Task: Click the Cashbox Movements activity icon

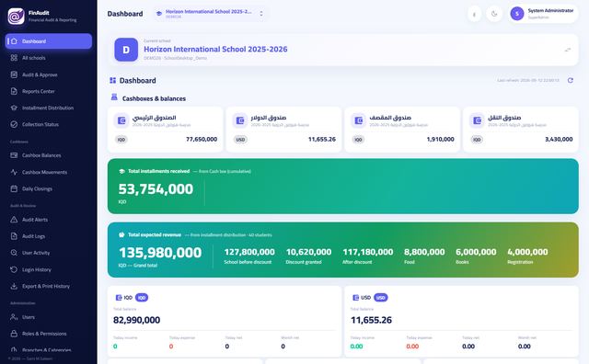Action: tap(14, 172)
